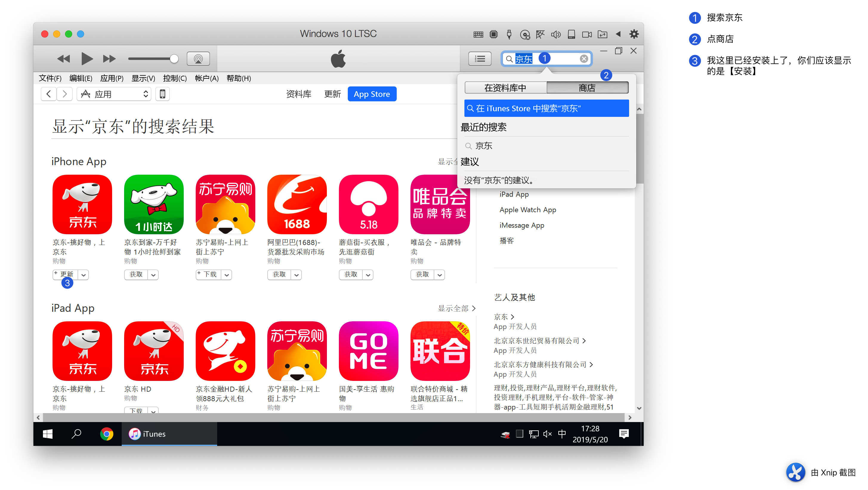Filter results by iPad App
The width and height of the screenshot is (868, 490).
point(514,194)
